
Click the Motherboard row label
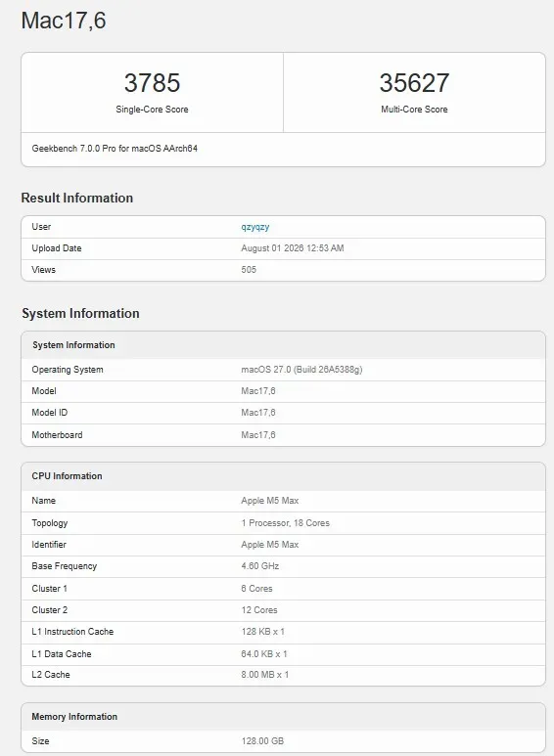57,435
